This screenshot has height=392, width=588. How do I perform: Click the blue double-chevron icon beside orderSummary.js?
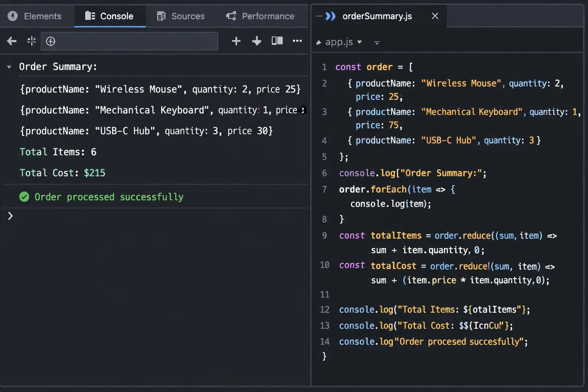point(330,16)
